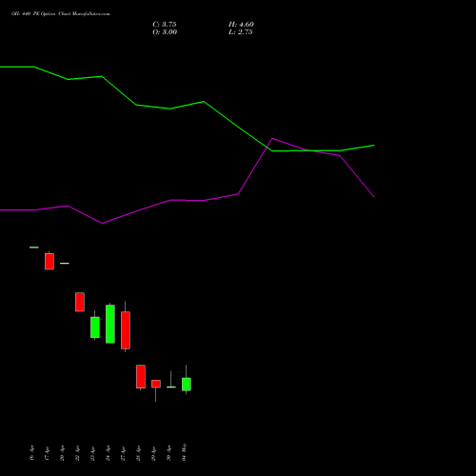Click the chart title text at top left

(61, 14)
